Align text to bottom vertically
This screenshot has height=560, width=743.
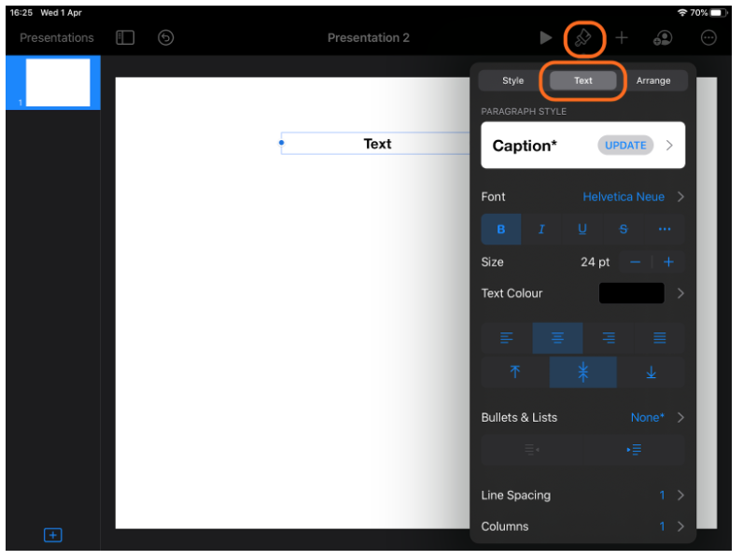coord(652,372)
